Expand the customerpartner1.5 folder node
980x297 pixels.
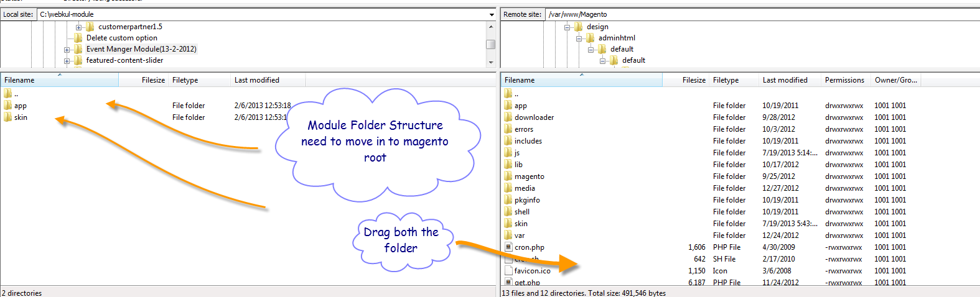pos(78,27)
